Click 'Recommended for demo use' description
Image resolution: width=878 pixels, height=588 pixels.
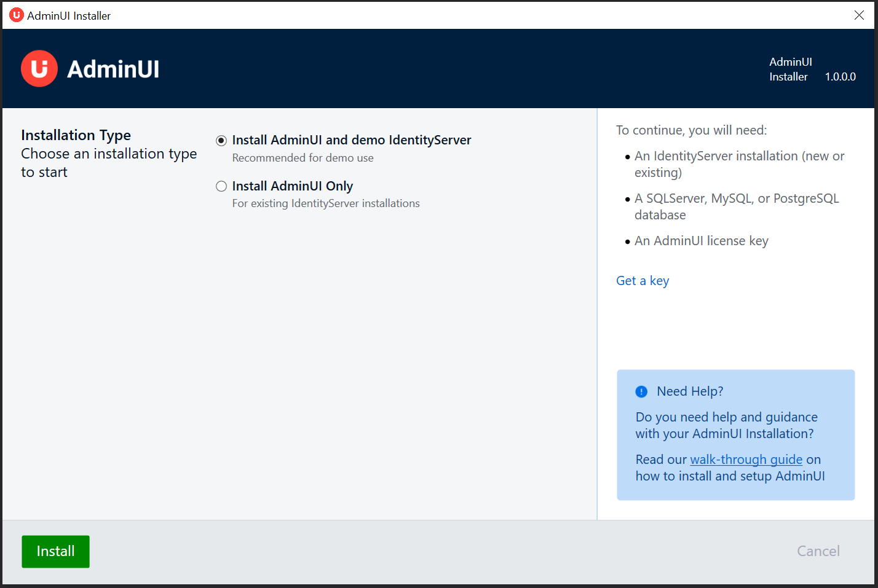(x=303, y=158)
